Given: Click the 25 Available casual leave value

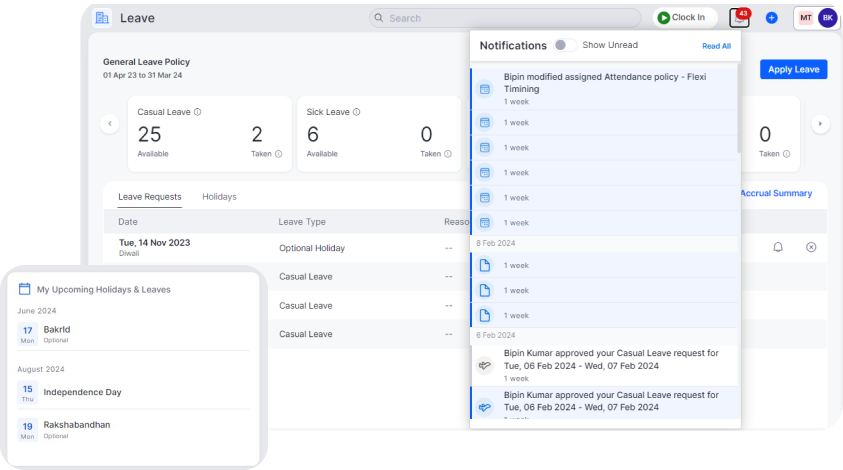Looking at the screenshot, I should 149,134.
